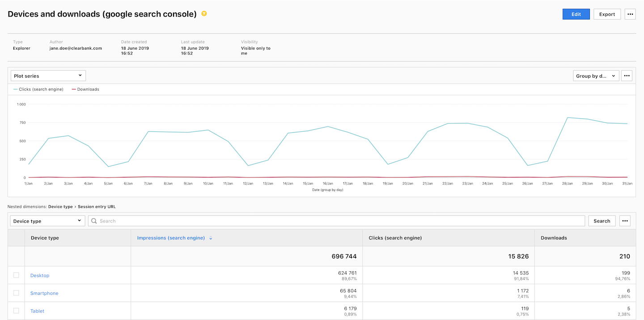
Task: Open the chart's three-dot options menu
Action: click(x=627, y=76)
